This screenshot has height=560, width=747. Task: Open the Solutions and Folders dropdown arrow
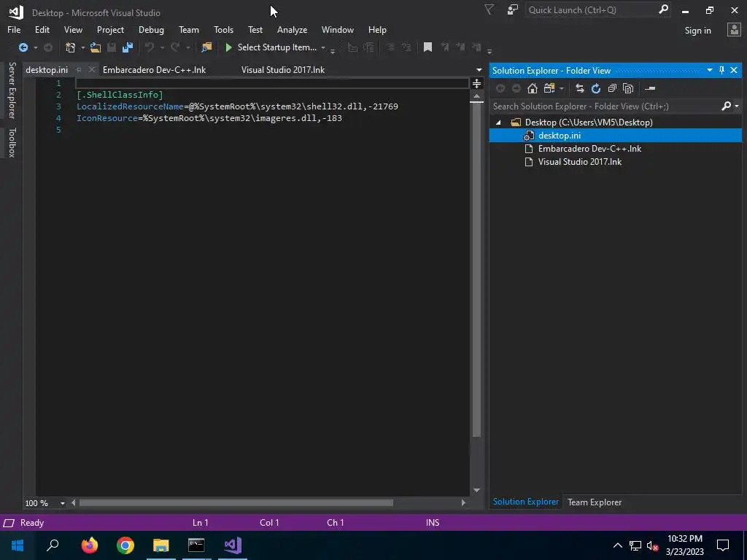pyautogui.click(x=562, y=89)
